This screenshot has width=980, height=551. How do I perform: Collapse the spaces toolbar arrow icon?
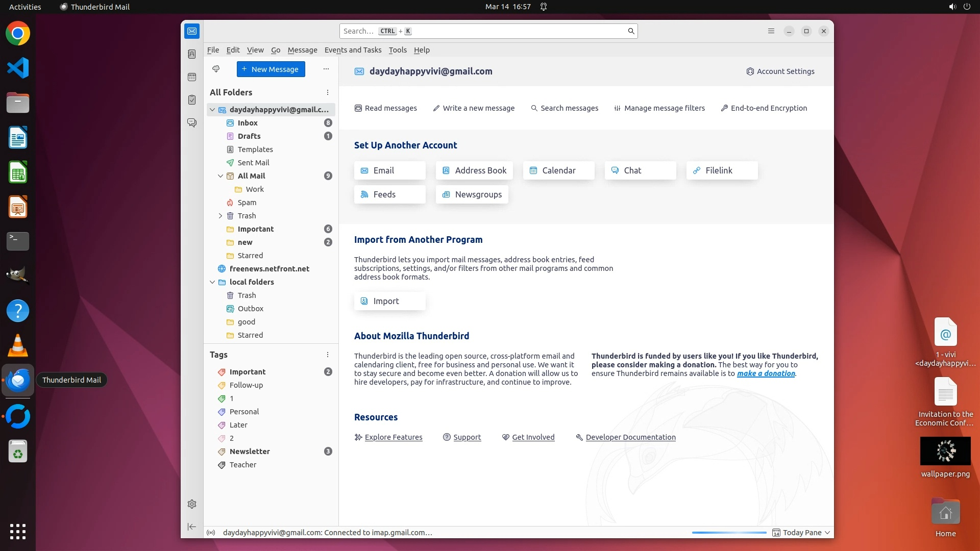pos(192,527)
